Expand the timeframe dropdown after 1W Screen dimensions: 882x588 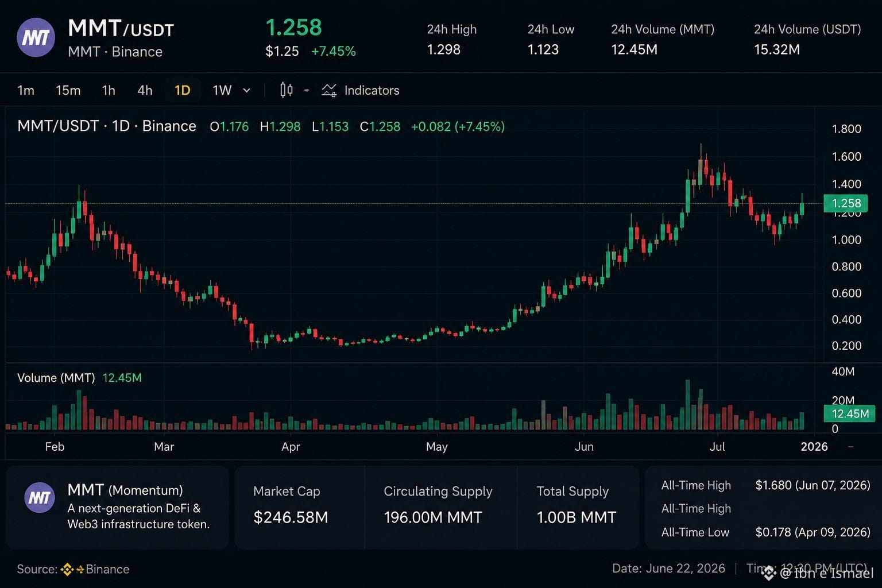pos(247,90)
